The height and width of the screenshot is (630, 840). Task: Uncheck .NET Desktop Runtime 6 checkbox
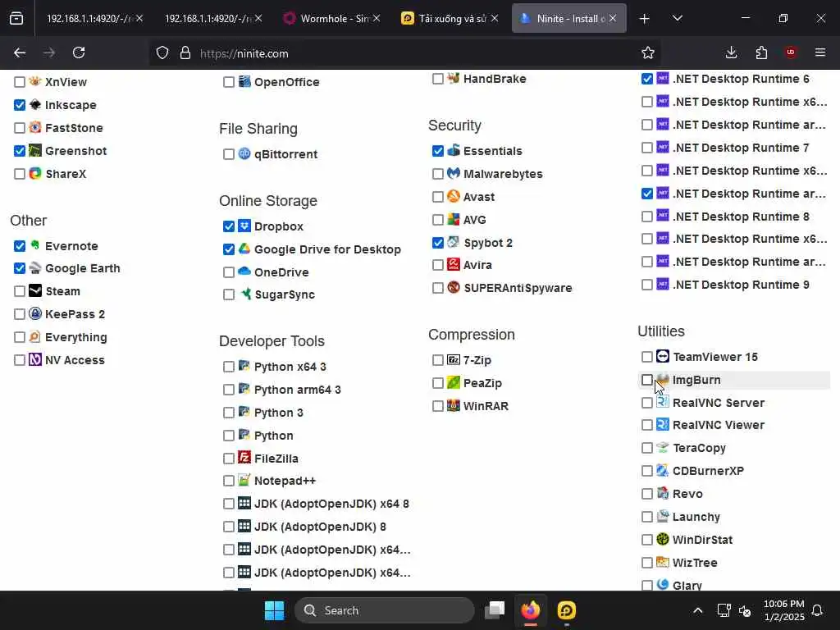pyautogui.click(x=647, y=79)
